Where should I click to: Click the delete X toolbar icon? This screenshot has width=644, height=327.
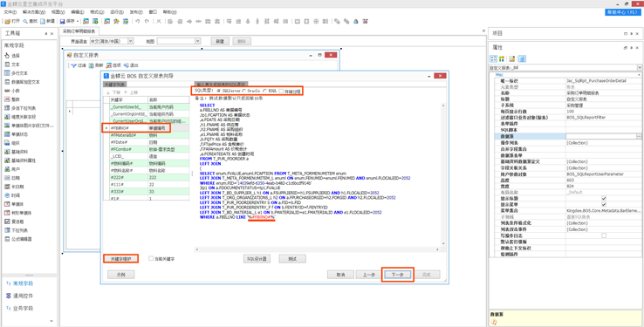click(x=159, y=21)
